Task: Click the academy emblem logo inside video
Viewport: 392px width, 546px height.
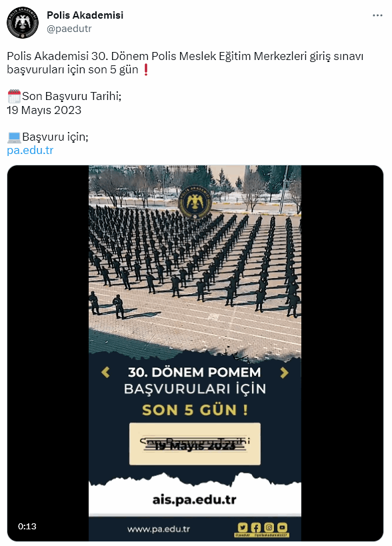Action: 195,202
